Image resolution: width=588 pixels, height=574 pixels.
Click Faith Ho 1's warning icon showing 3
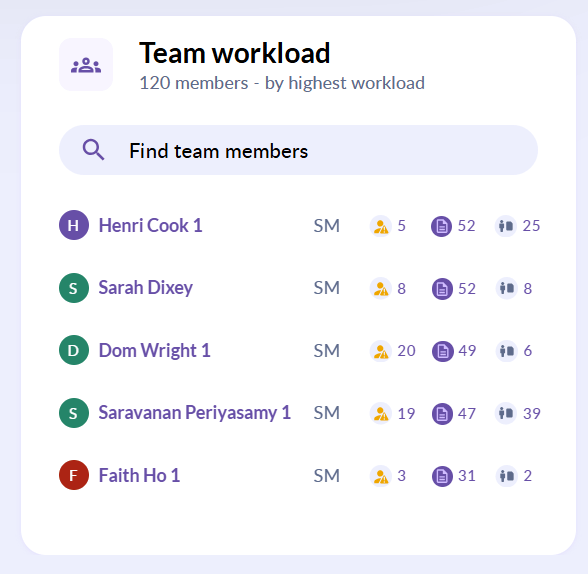point(381,476)
